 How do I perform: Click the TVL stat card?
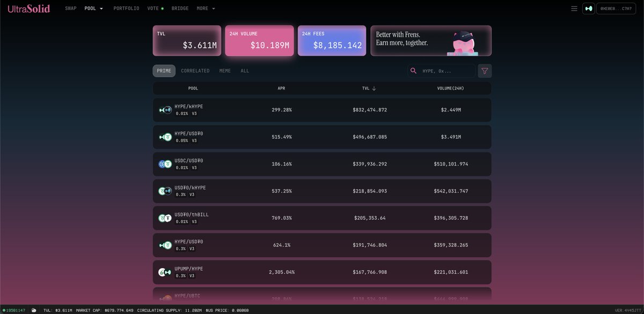(187, 41)
